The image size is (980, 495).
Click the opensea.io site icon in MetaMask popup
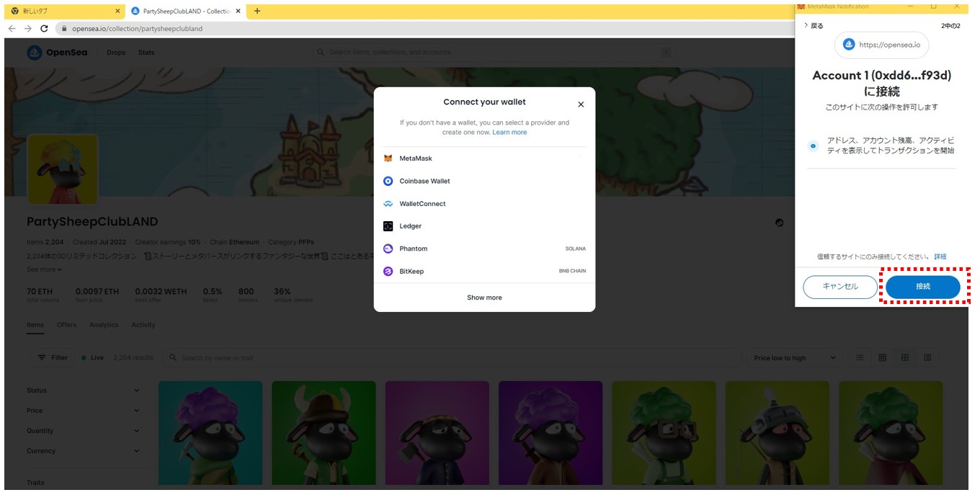pyautogui.click(x=848, y=45)
